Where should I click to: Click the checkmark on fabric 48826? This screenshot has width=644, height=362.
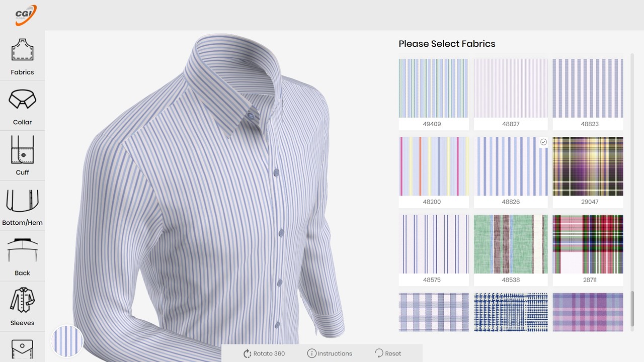543,142
